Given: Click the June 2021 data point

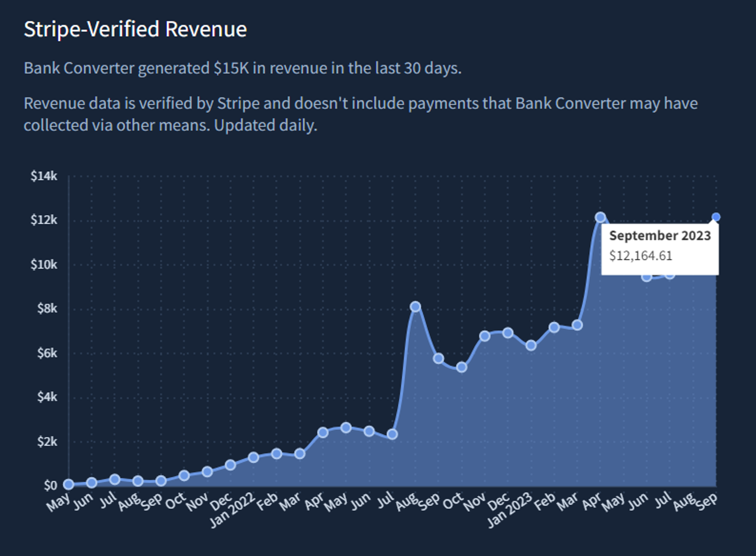Looking at the screenshot, I should click(91, 483).
